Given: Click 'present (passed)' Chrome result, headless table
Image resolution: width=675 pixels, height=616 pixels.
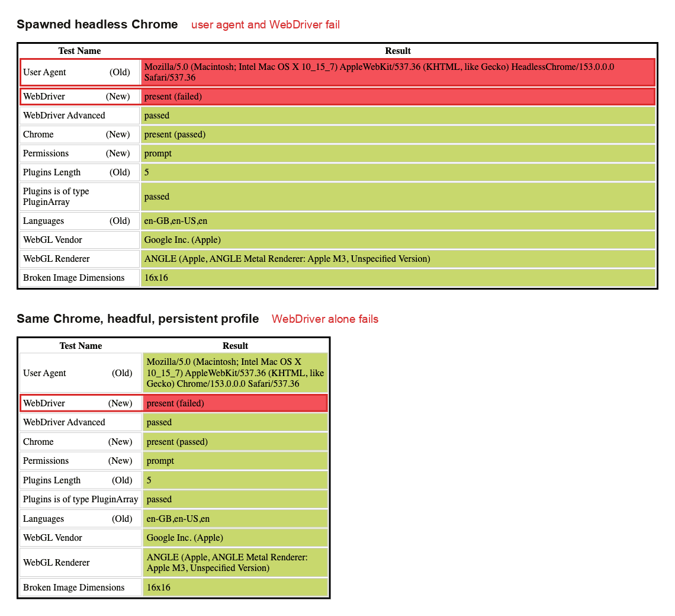Looking at the screenshot, I should pos(398,134).
